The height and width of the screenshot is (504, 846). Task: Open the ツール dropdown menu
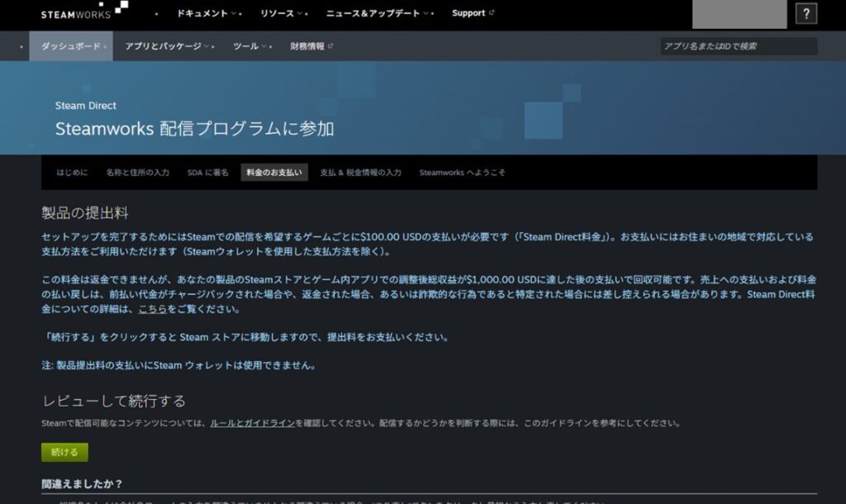[251, 46]
